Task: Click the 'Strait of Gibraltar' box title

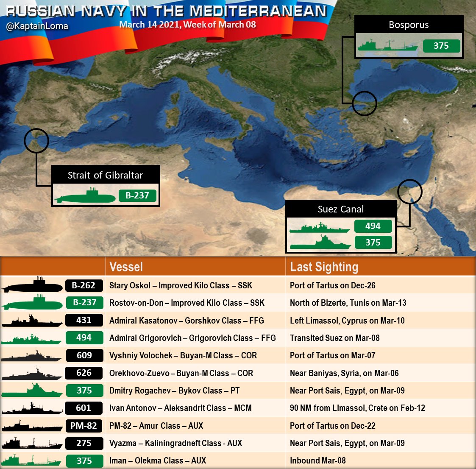Action: pos(105,175)
